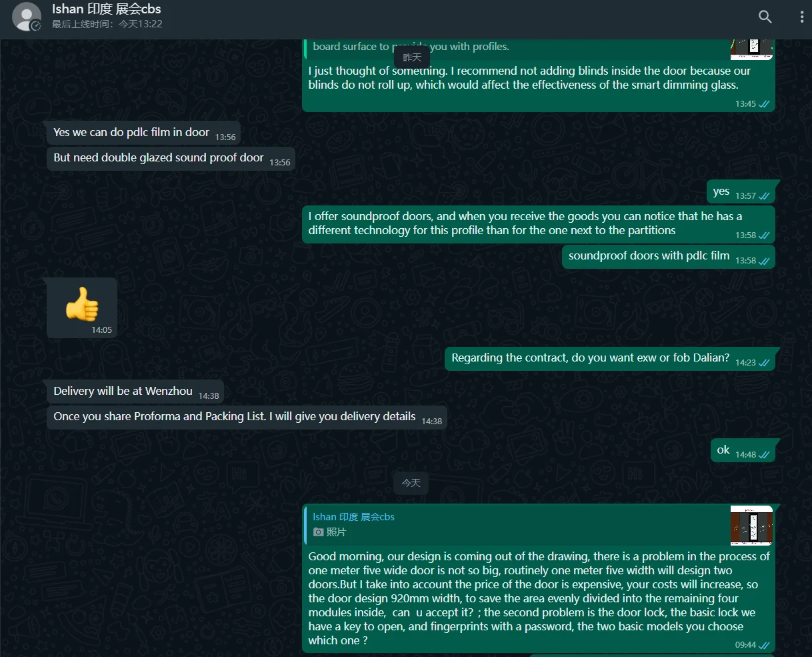The image size is (812, 657).
Task: Click Ishan's profile avatar
Action: click(27, 17)
